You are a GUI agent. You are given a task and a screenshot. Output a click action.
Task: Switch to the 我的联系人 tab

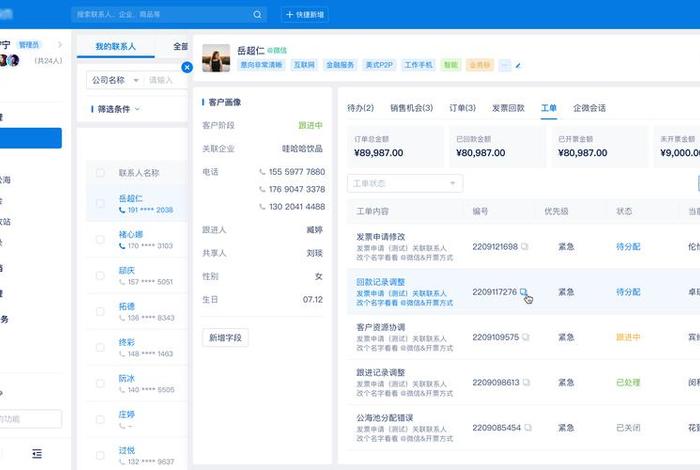click(x=116, y=46)
